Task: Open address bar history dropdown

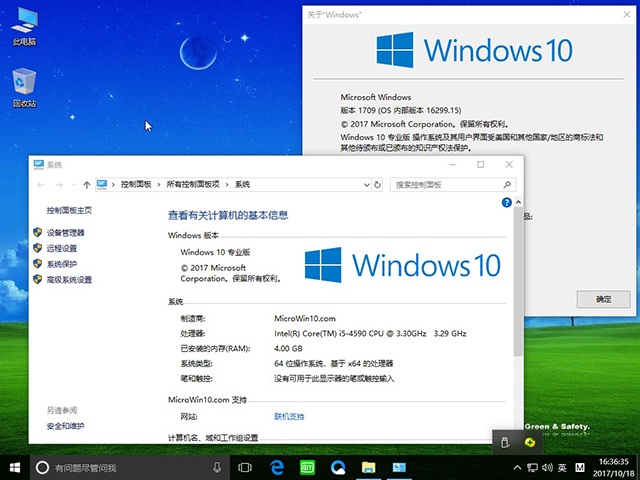Action: click(367, 185)
